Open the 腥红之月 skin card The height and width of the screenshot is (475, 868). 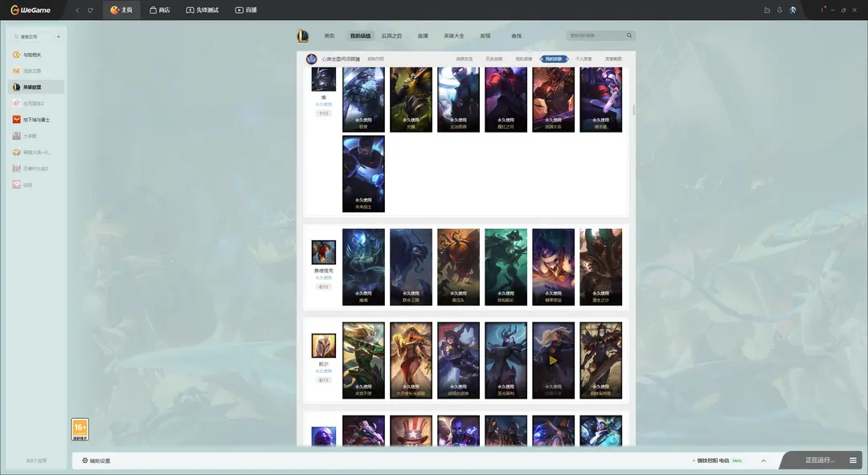click(506, 100)
